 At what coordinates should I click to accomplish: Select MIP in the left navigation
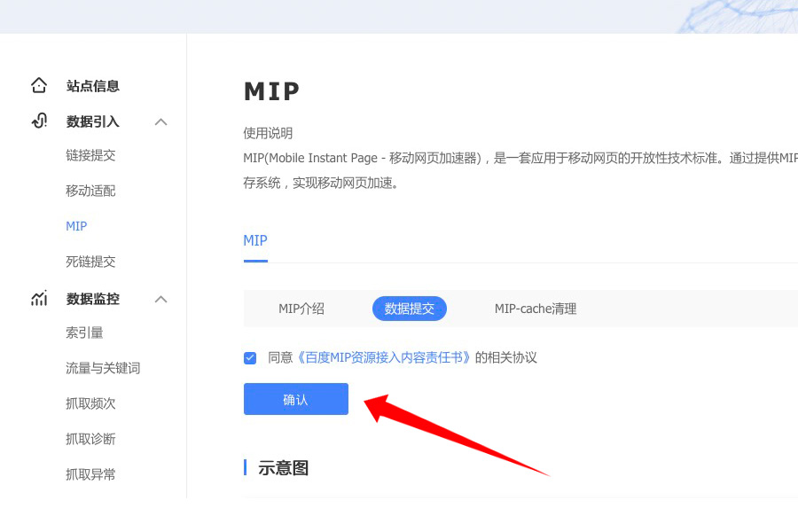point(76,226)
